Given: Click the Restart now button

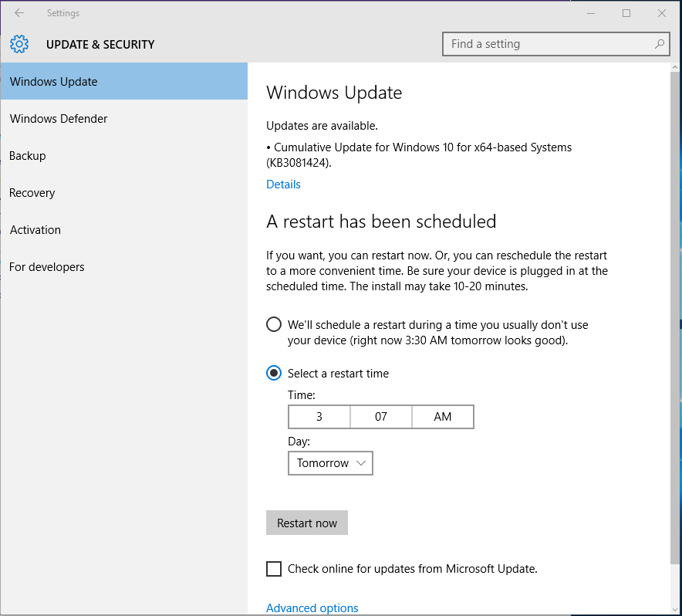Looking at the screenshot, I should point(307,523).
